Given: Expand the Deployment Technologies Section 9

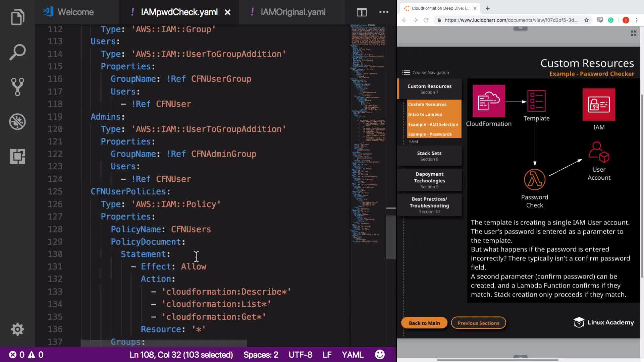Looking at the screenshot, I should 429,180.
